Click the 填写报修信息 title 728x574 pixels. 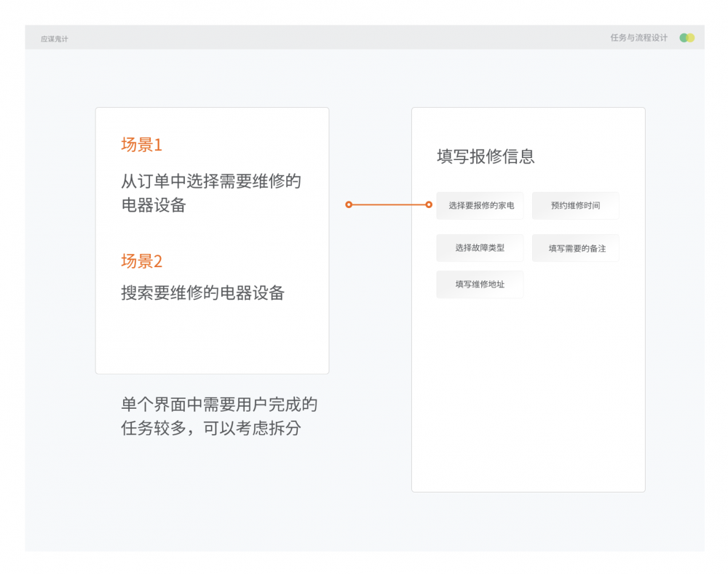point(486,156)
